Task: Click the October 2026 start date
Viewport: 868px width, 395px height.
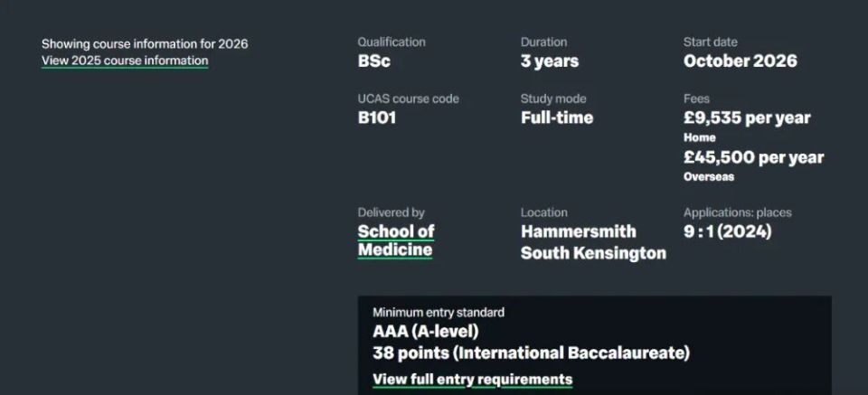Action: [x=741, y=61]
